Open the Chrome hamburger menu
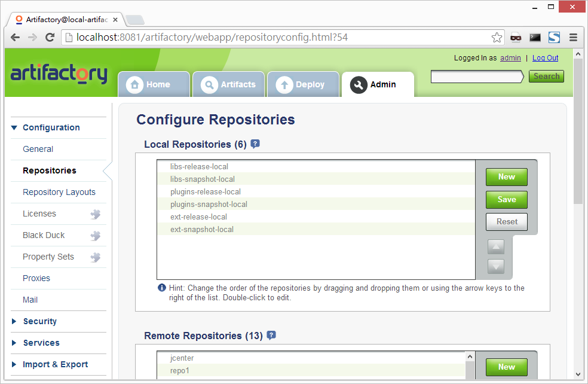The image size is (588, 384). [x=573, y=38]
